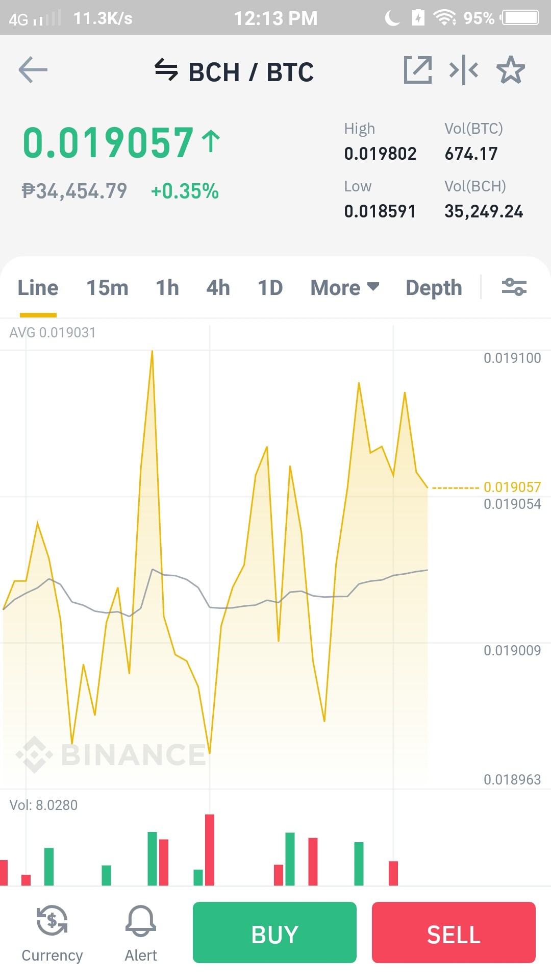
Task: Tap the collapse/compare arrows icon
Action: (x=464, y=70)
